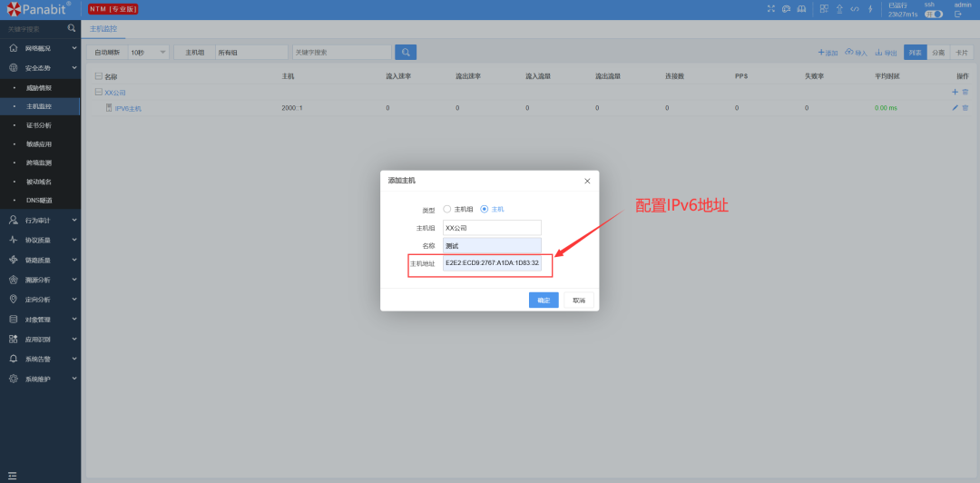Switch to 分离 view
This screenshot has height=483, width=980.
pos(938,53)
